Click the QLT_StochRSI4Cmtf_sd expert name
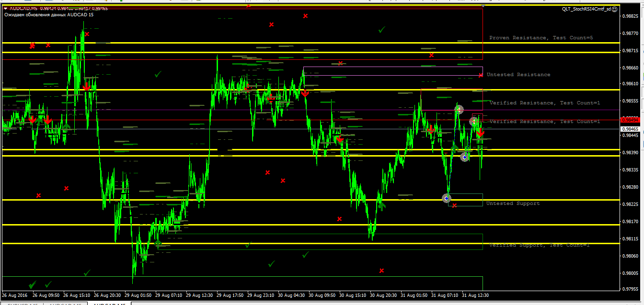Screen dimensions: 644x305 click(x=586, y=9)
